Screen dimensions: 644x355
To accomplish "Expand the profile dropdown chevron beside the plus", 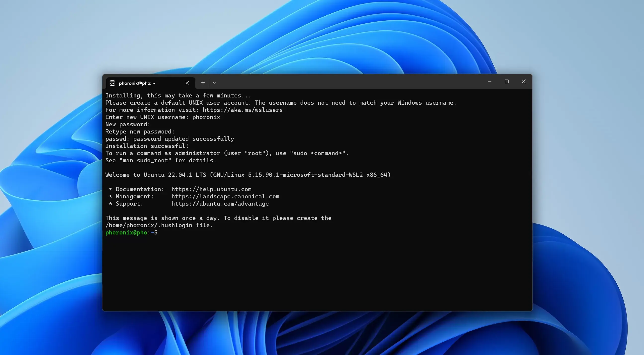I will click(214, 83).
